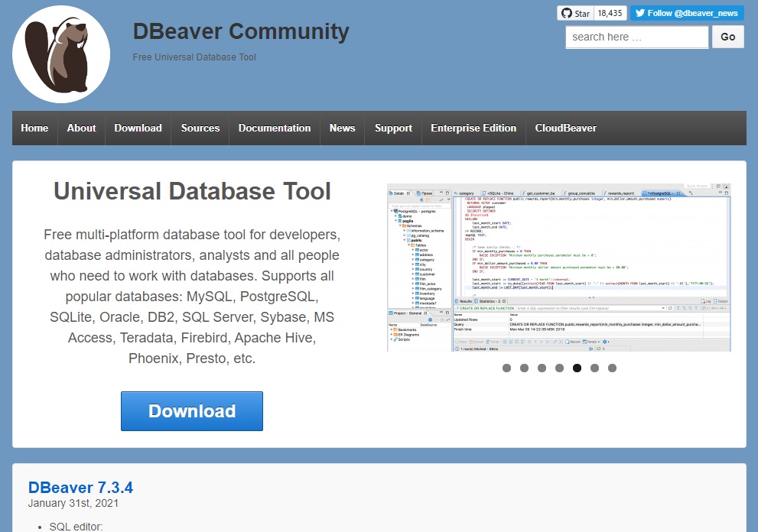Click the 'January 31st, 2021' date text
This screenshot has height=532, width=758.
(x=73, y=503)
